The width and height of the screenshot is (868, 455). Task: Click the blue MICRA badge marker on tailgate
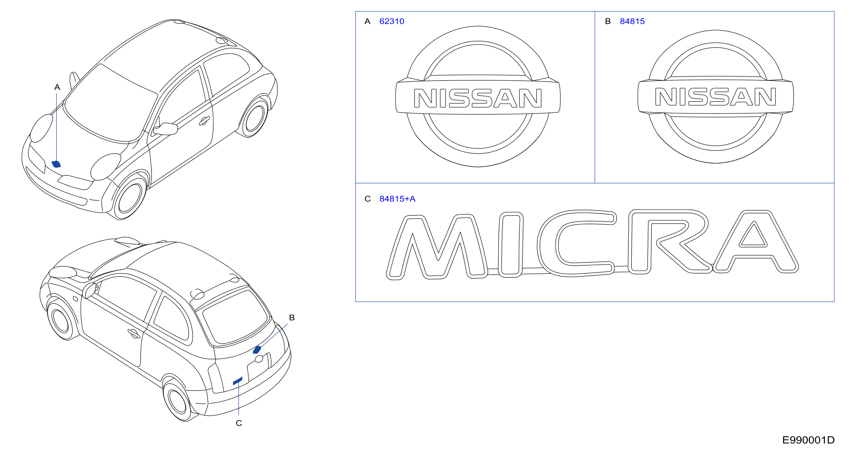[237, 381]
